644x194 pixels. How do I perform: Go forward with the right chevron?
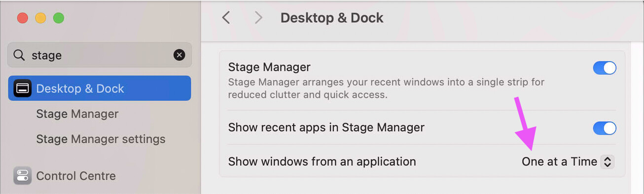pyautogui.click(x=258, y=18)
